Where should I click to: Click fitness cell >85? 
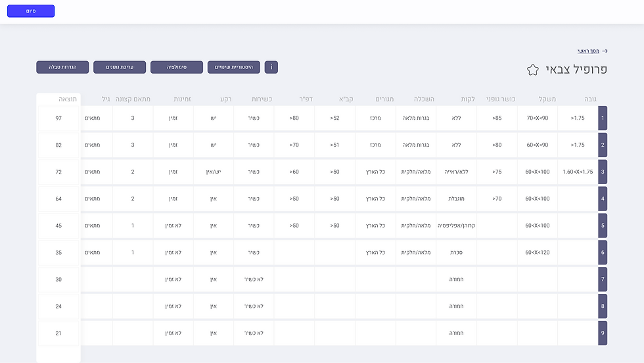coord(497,118)
